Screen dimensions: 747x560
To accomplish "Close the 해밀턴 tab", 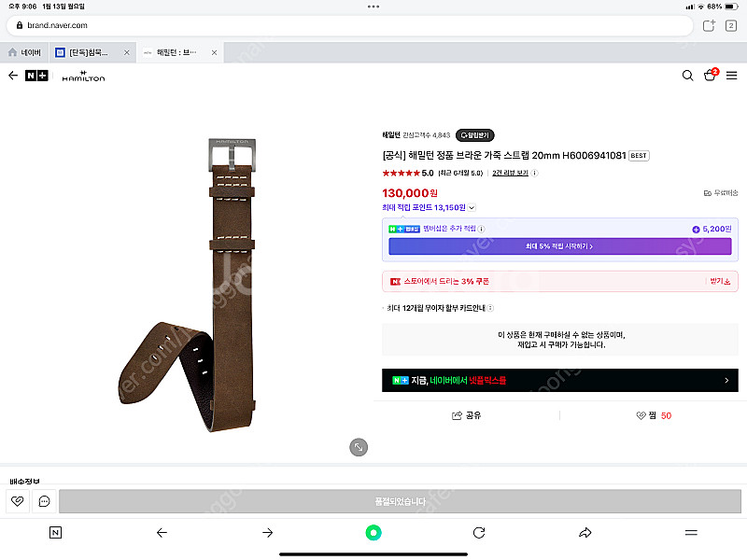I will pyautogui.click(x=215, y=52).
